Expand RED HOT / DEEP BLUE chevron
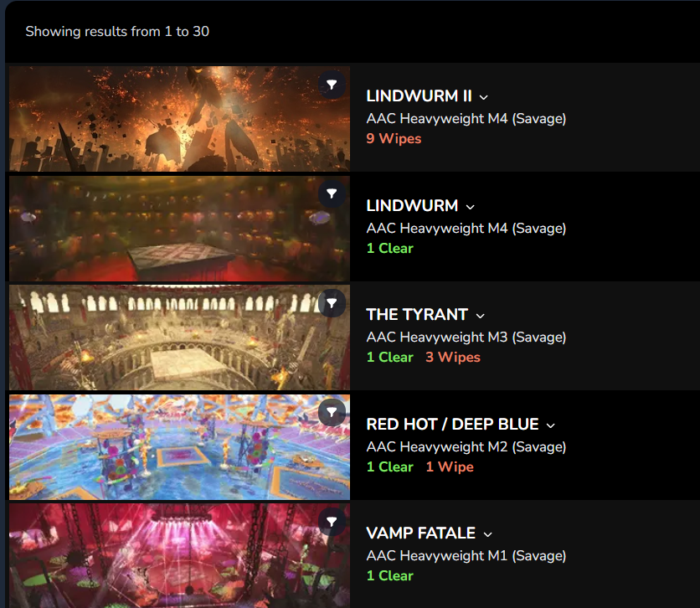The height and width of the screenshot is (608, 700). (550, 425)
